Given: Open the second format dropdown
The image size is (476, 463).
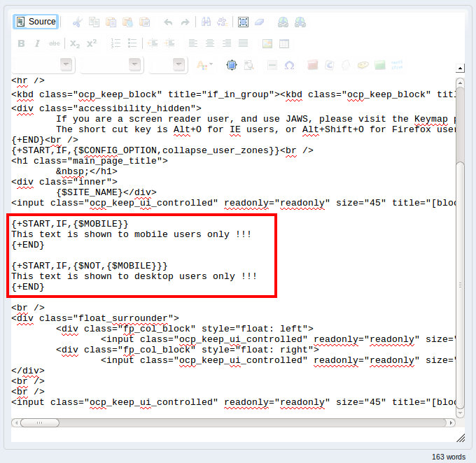Looking at the screenshot, I should (x=135, y=65).
